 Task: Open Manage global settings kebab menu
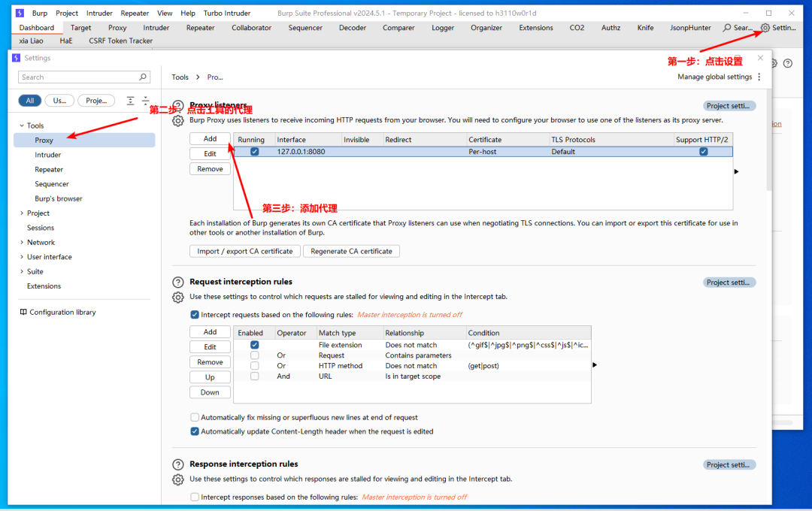[x=759, y=77]
